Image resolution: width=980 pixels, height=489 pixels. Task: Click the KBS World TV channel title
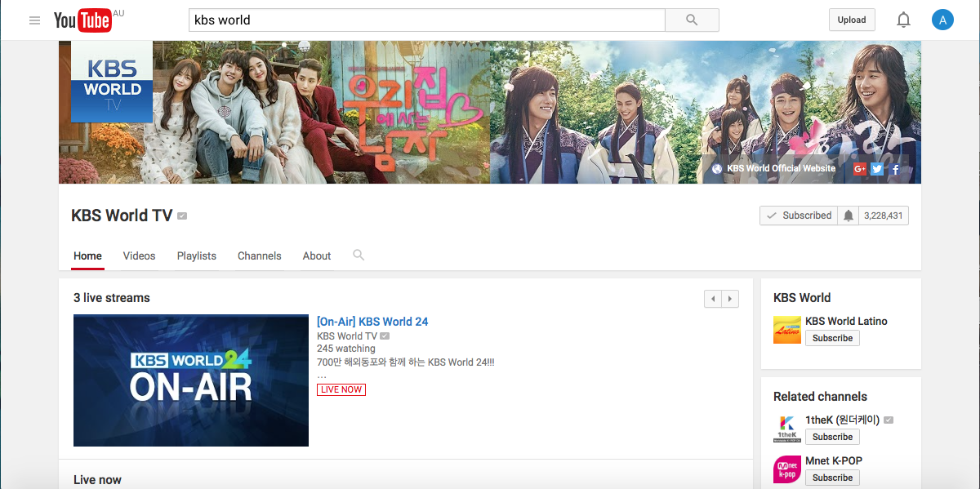pyautogui.click(x=122, y=216)
